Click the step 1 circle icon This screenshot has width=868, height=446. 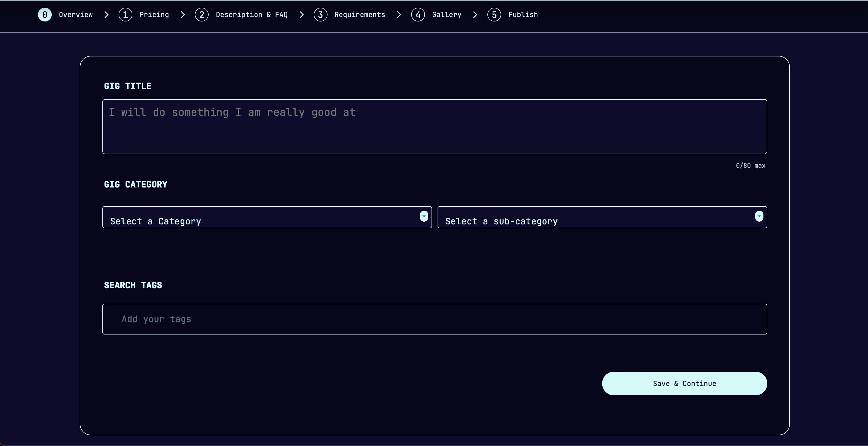125,15
